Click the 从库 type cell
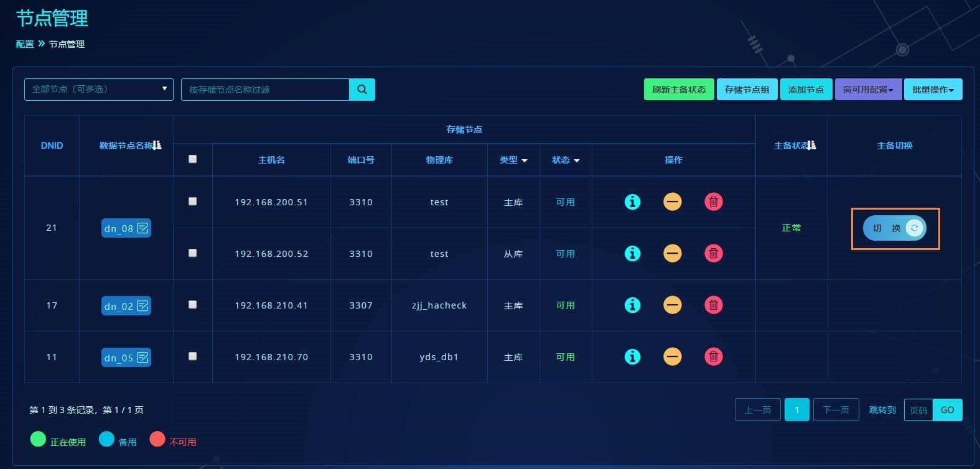The height and width of the screenshot is (469, 980). click(513, 254)
